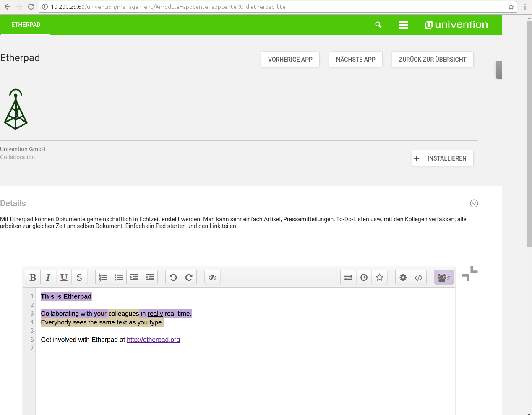Viewport: 532px width, 415px height.
Task: Open the Collaboration category link
Action: (x=17, y=157)
